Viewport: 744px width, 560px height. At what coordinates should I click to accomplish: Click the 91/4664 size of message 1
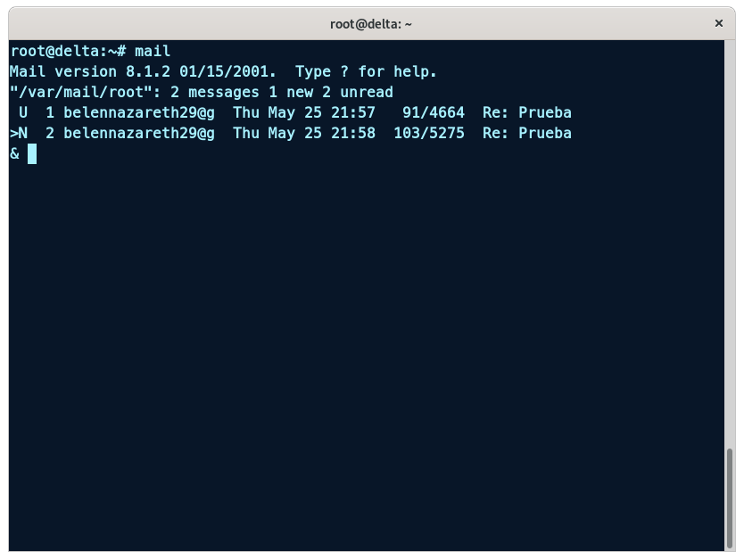[434, 112]
